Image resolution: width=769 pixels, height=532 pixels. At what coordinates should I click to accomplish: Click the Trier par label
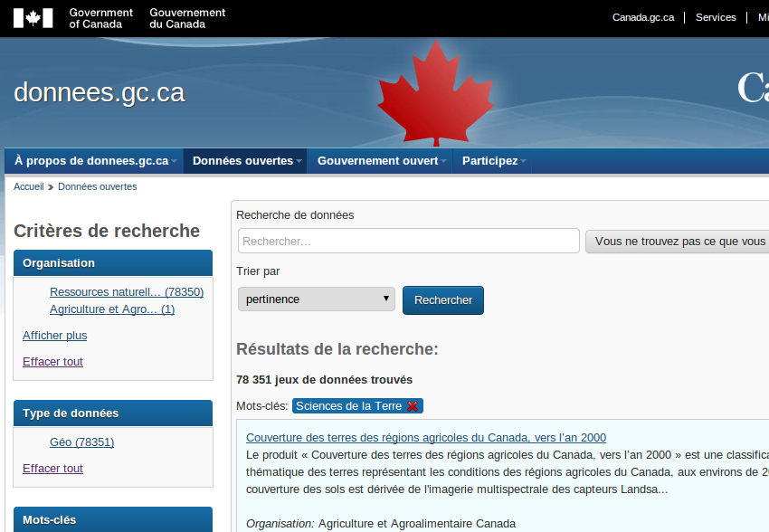coord(258,271)
